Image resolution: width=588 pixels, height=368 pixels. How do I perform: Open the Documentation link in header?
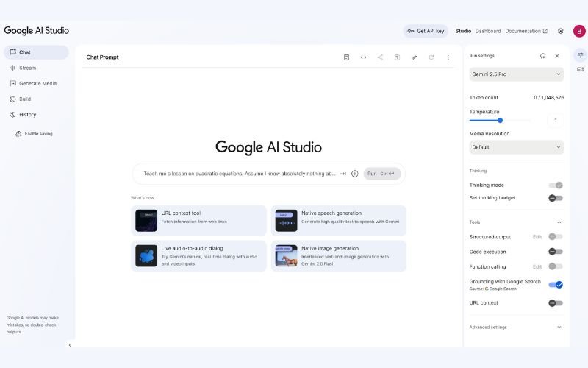tap(526, 31)
